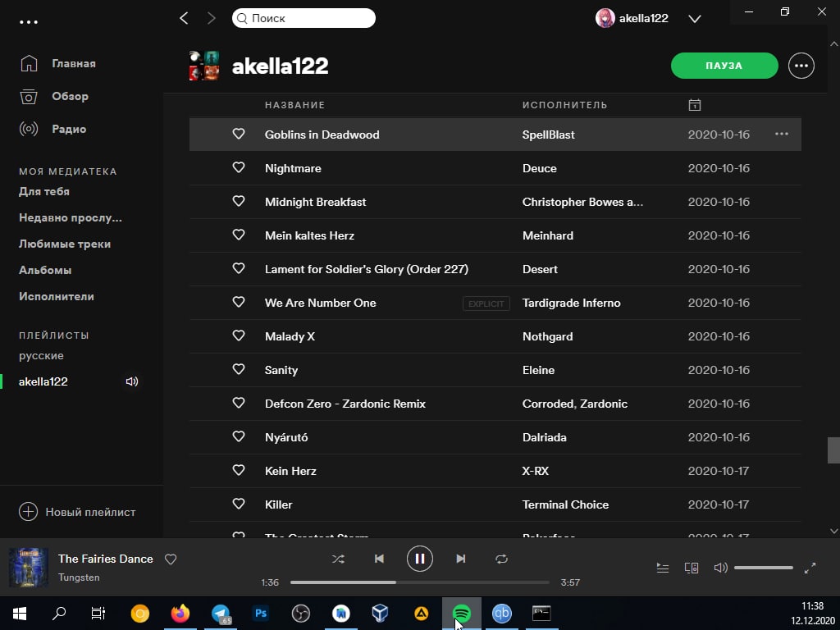Skip to next track
The height and width of the screenshot is (630, 840).
coord(461,559)
